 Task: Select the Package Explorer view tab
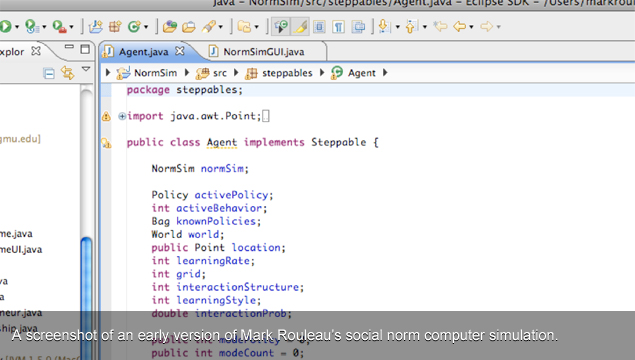tap(12, 52)
